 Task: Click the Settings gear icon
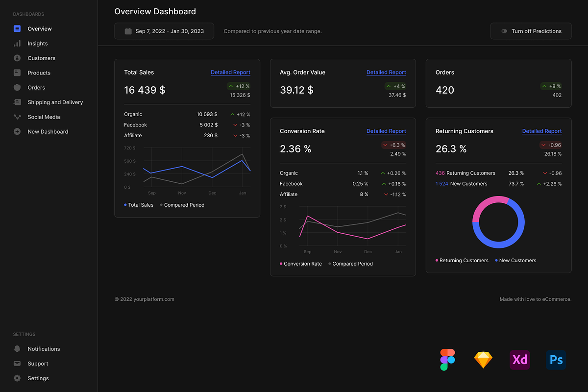coord(17,378)
